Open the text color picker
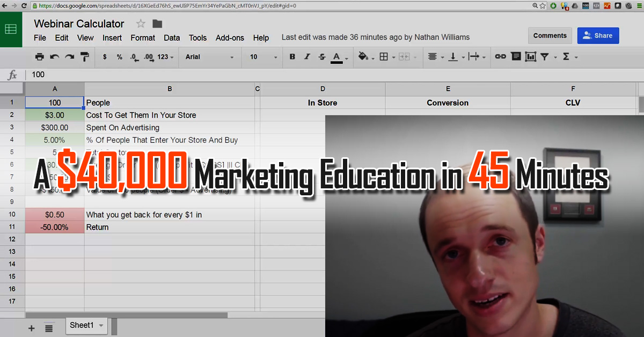644x337 pixels. click(339, 57)
